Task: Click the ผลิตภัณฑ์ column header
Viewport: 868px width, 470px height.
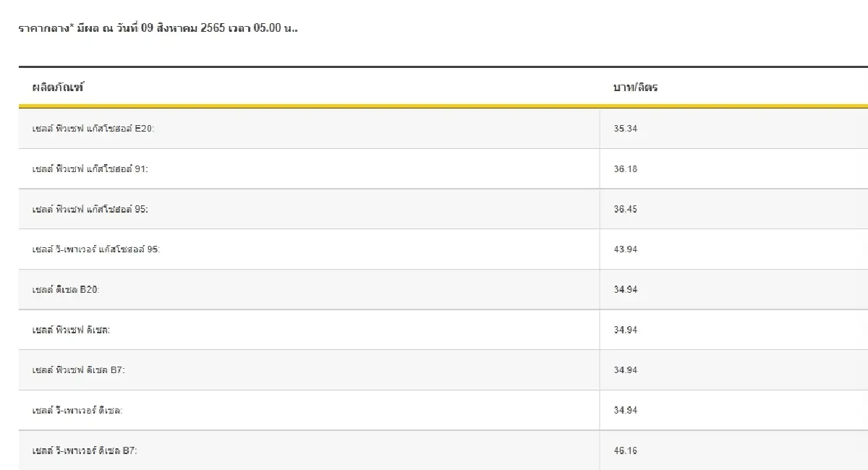Action: [58, 87]
